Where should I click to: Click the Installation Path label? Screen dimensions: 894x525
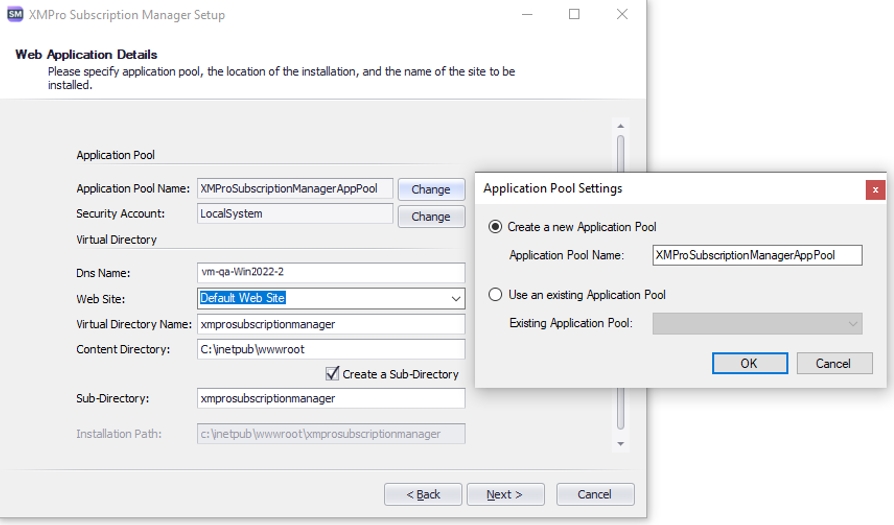[x=119, y=434]
